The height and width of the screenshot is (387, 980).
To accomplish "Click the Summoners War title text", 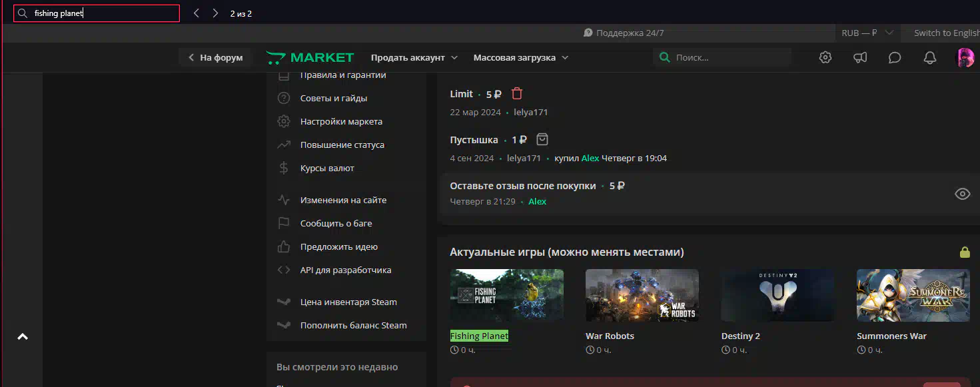I will [891, 336].
